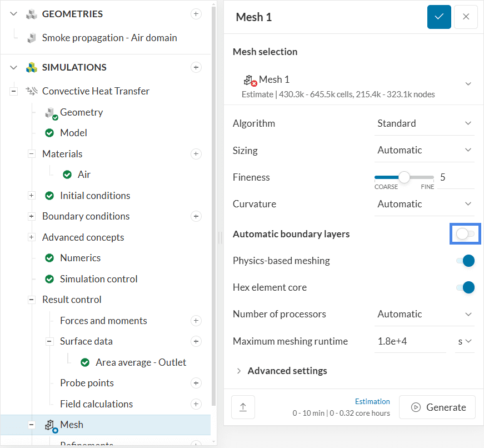Add a boundary condition with plus icon
Image resolution: width=484 pixels, height=448 pixels.
click(x=196, y=216)
